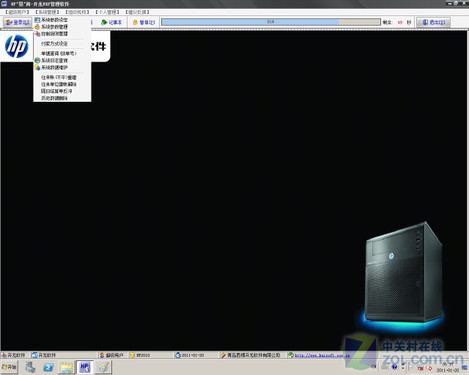Click the website link in the status bar
The height and width of the screenshot is (375, 469).
[322, 355]
